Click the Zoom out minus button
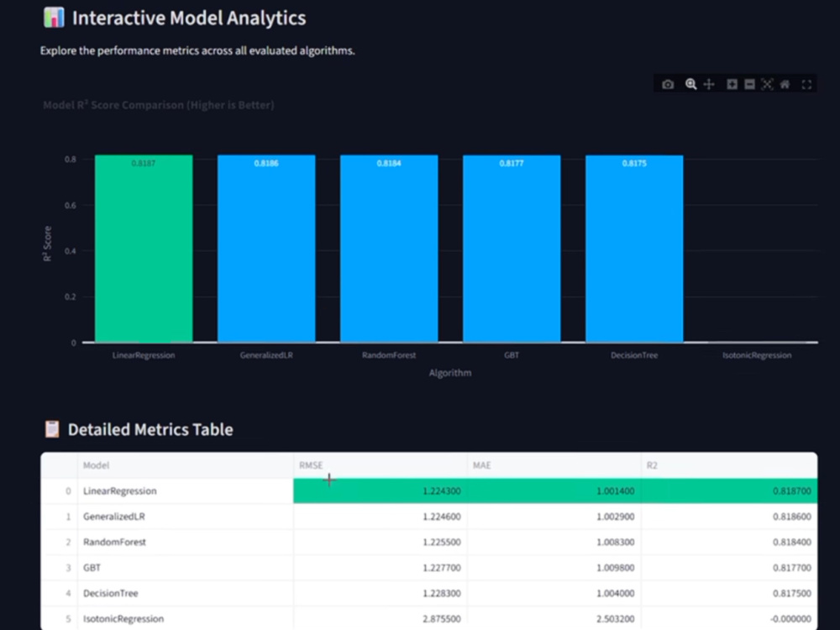This screenshot has width=840, height=630. coord(749,84)
